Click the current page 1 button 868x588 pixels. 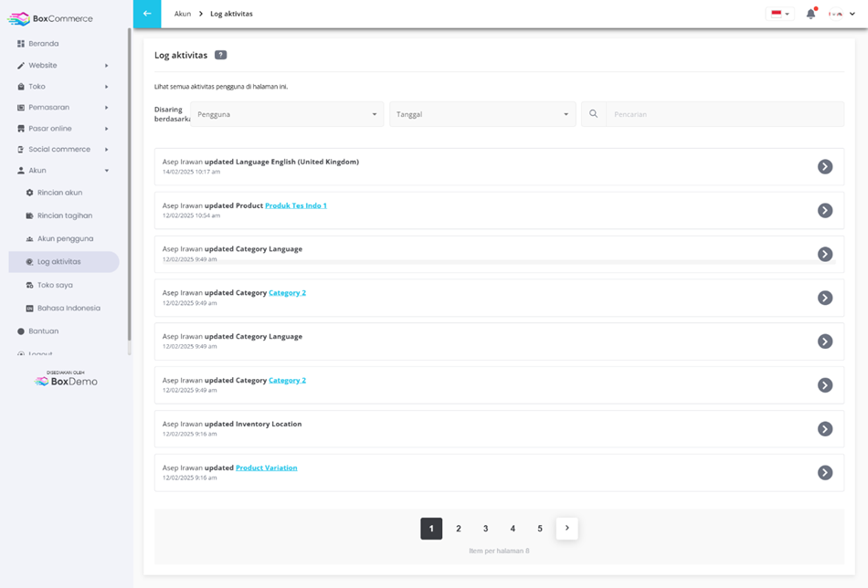[x=431, y=529]
